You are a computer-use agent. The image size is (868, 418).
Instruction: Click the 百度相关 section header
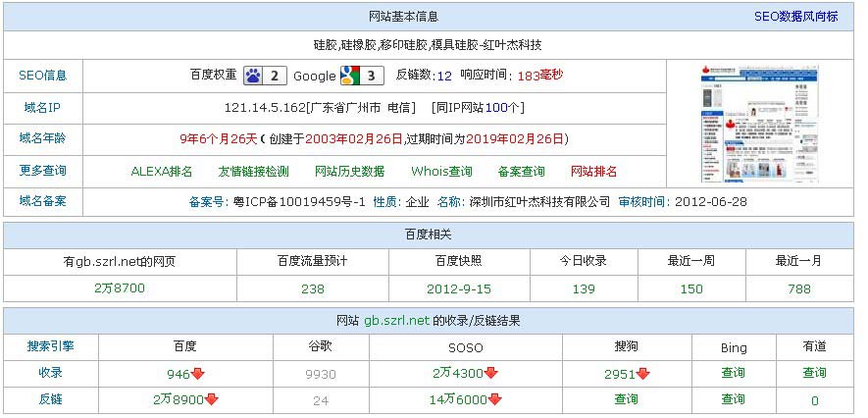click(x=429, y=235)
